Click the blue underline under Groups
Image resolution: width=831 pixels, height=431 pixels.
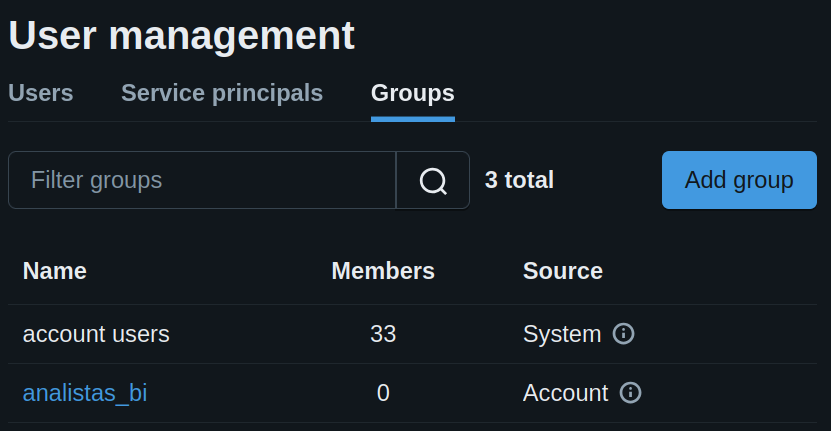coord(412,119)
